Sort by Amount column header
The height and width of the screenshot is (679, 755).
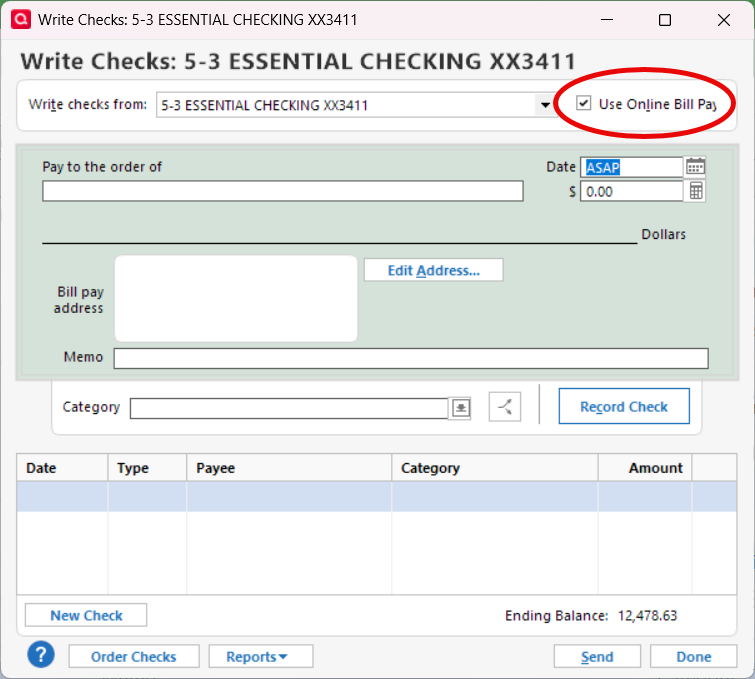[x=645, y=468]
